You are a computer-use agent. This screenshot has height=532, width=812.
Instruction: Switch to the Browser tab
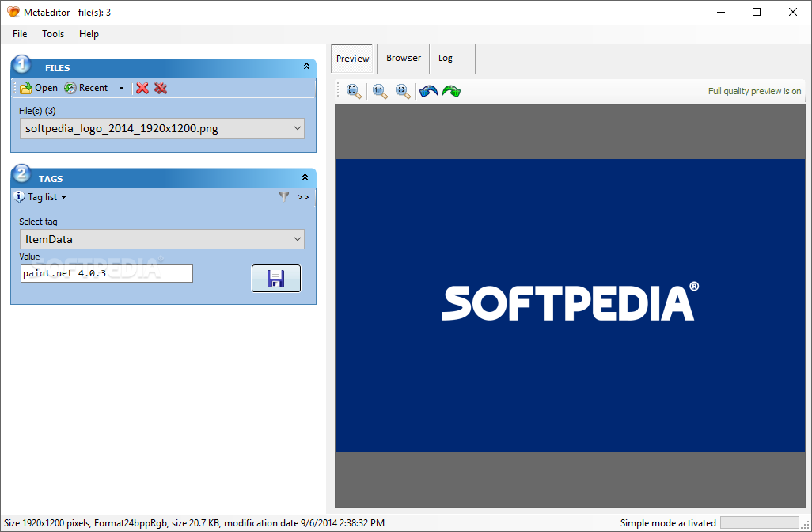[x=404, y=58]
